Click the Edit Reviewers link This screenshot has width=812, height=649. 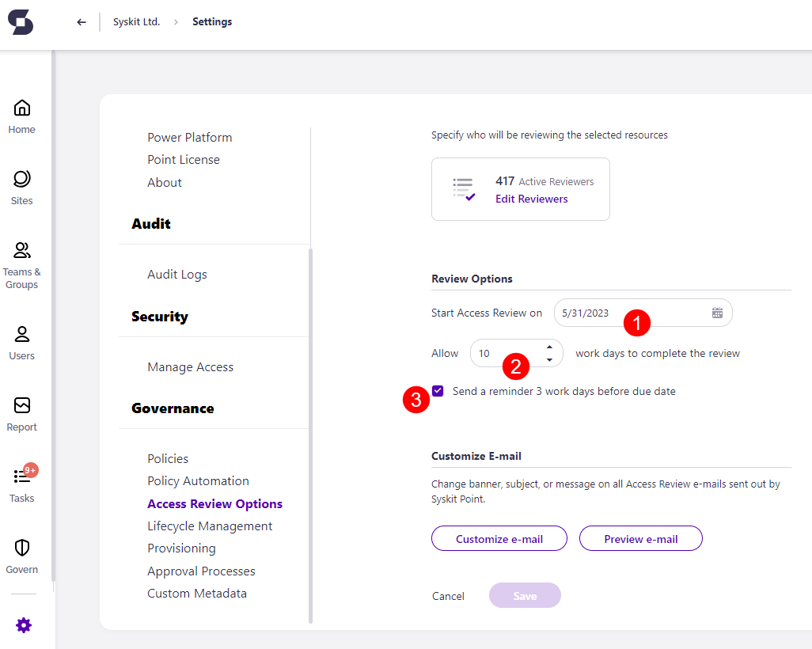pos(531,199)
